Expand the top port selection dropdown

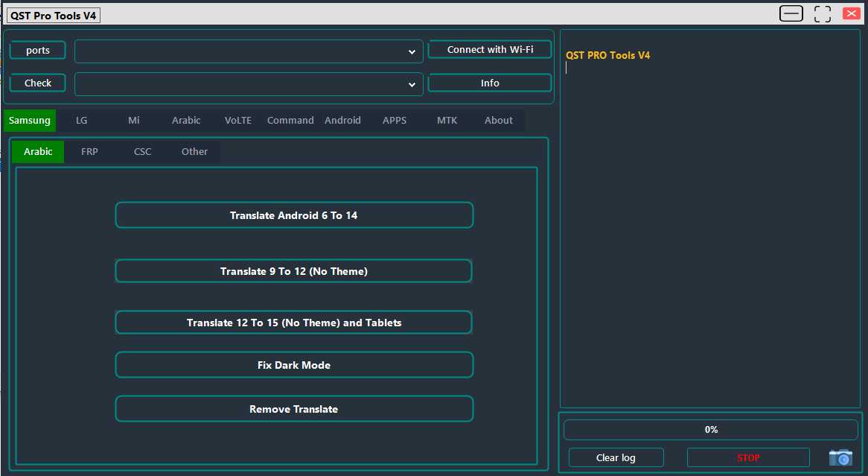(412, 51)
